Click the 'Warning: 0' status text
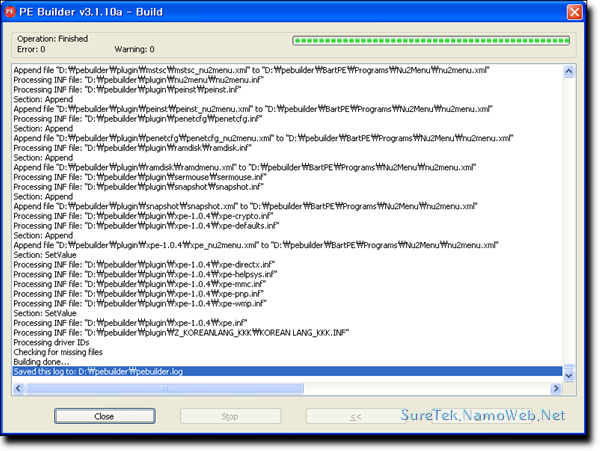 tap(134, 49)
